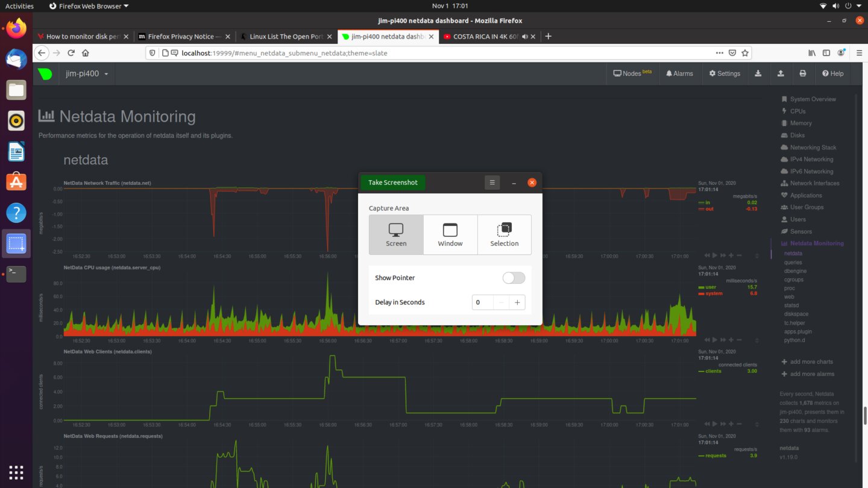Open dashboard Settings
This screenshot has height=488, width=868.
[725, 74]
